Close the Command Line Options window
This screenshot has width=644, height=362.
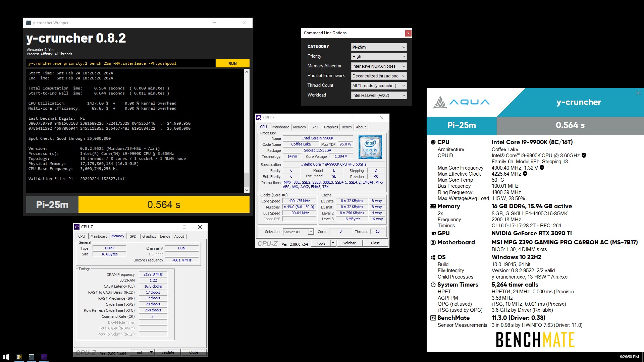[408, 33]
